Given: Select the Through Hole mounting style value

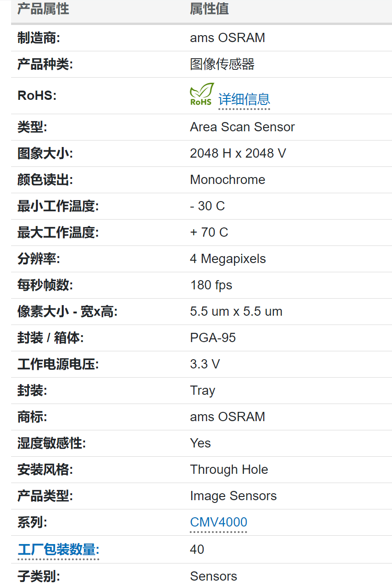Looking at the screenshot, I should 229,470.
